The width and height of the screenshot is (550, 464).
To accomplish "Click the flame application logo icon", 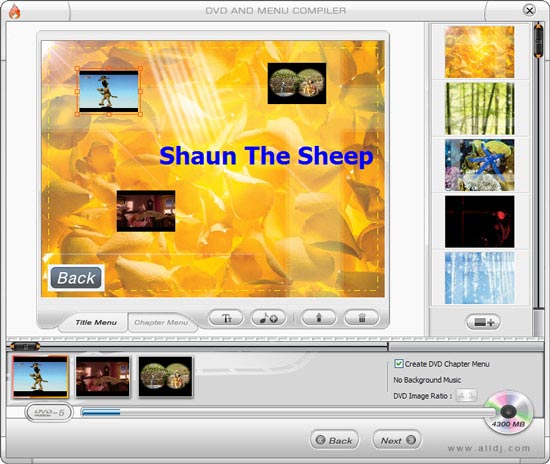I will (x=14, y=12).
